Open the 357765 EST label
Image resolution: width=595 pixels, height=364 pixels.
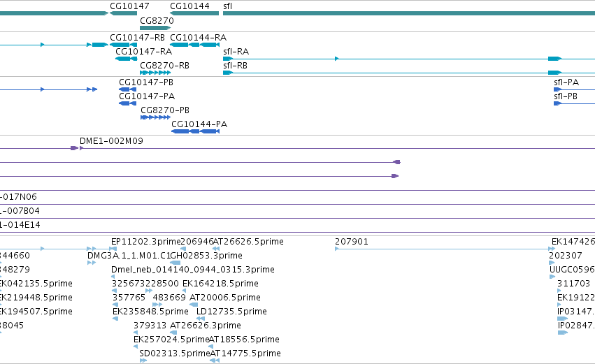(129, 298)
